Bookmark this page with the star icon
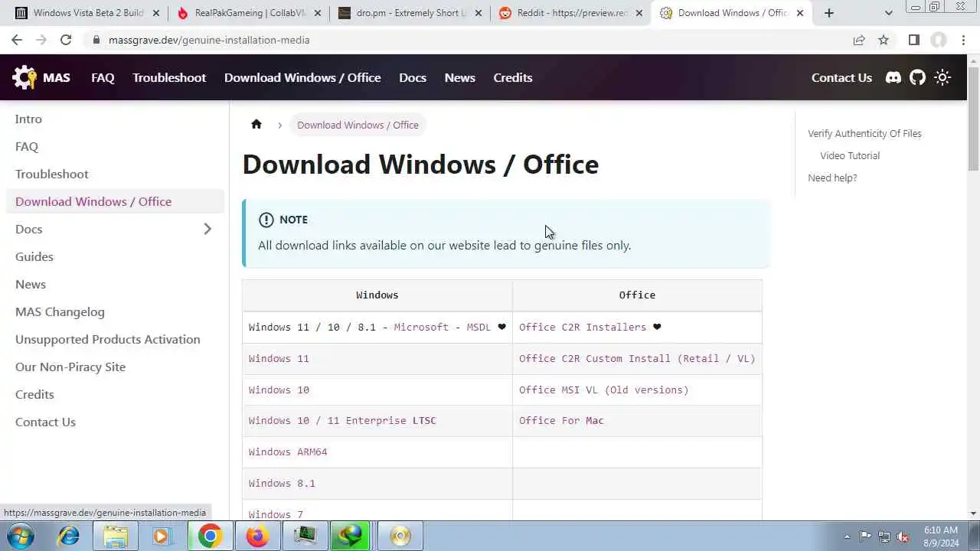 coord(884,40)
